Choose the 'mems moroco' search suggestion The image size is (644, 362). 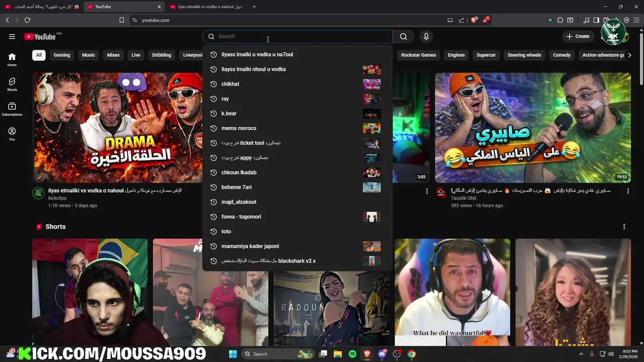297,128
